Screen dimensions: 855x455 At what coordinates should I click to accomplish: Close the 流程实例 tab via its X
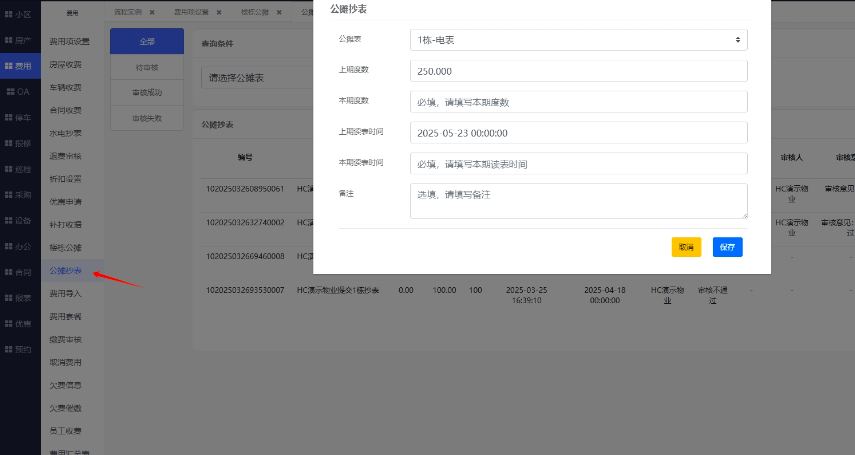152,12
